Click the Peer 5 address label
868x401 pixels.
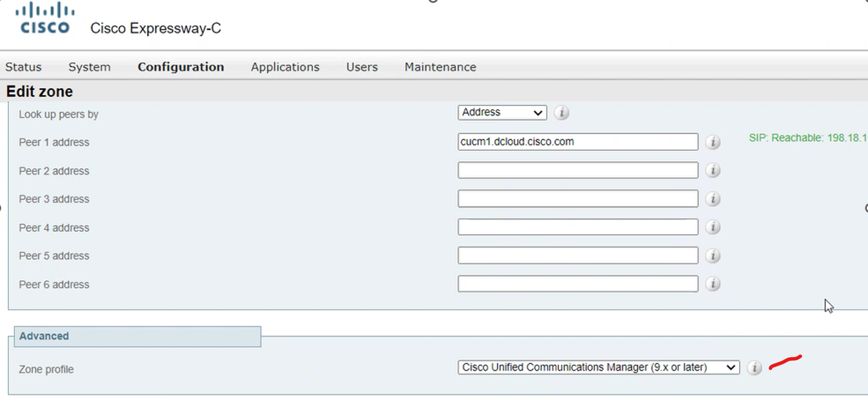54,256
